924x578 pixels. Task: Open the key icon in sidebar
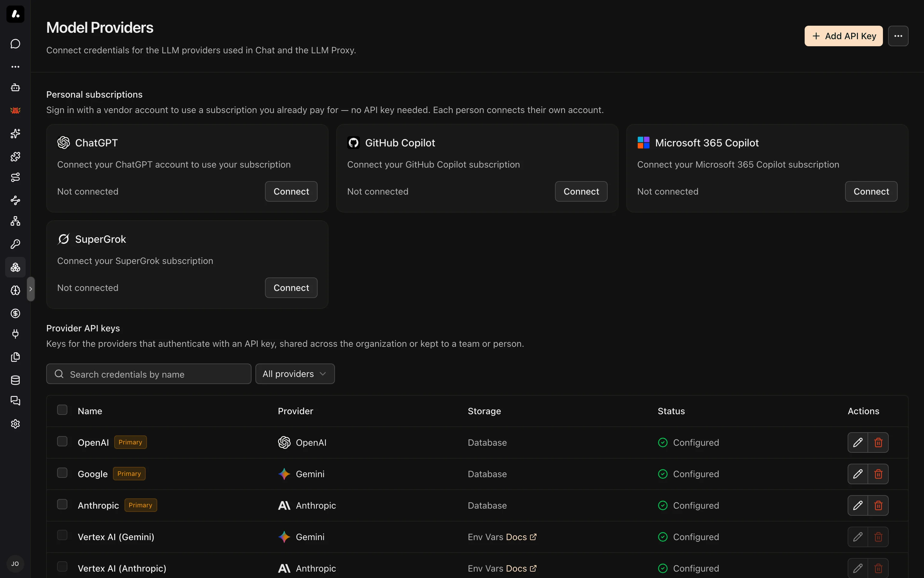(x=15, y=244)
